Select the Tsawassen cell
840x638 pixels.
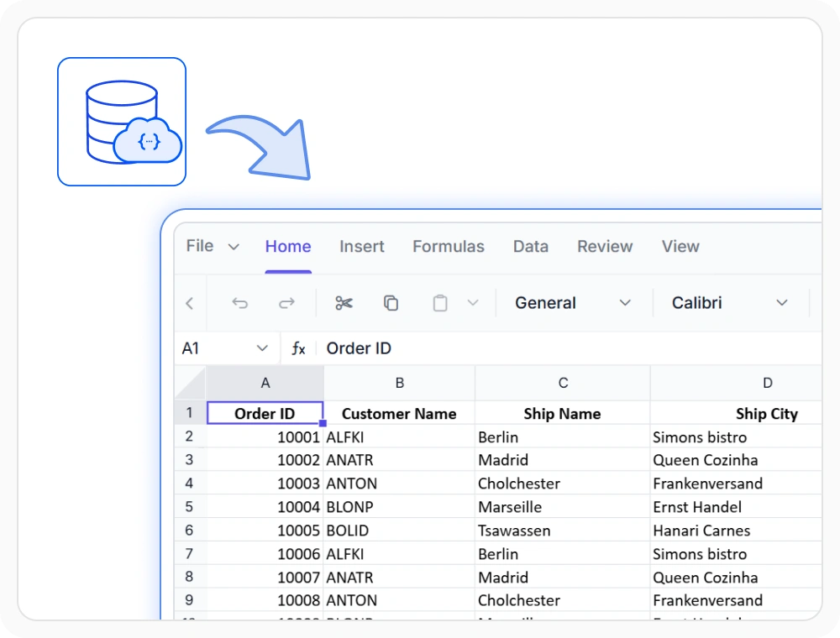563,531
